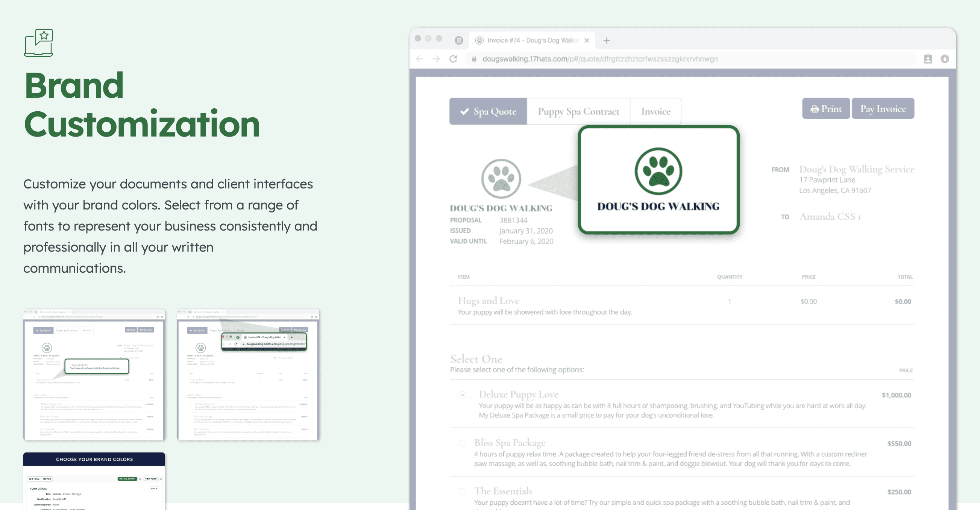
Task: Click the brand customization laptop star icon
Action: [39, 42]
